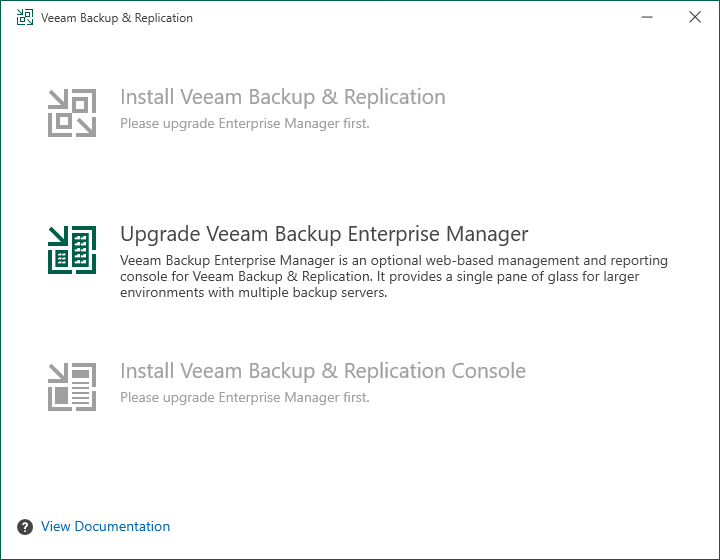Click the Veeam Backup & Replication window title text
The height and width of the screenshot is (560, 720).
click(x=117, y=18)
